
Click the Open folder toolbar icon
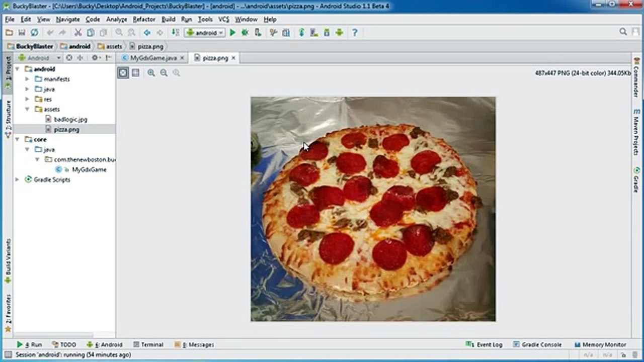[x=9, y=33]
